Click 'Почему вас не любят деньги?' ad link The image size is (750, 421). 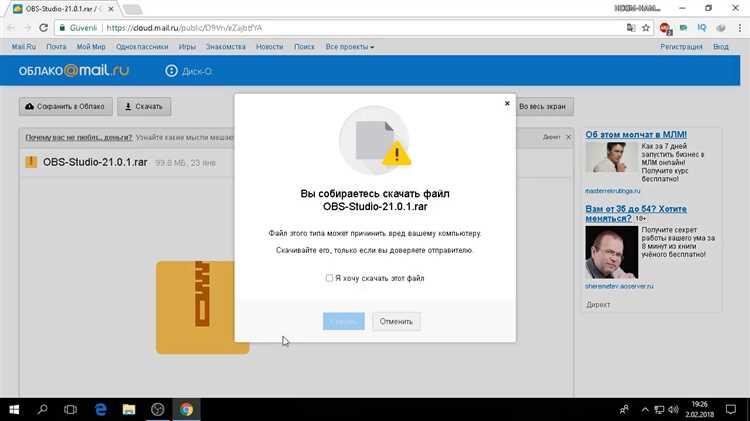point(79,137)
